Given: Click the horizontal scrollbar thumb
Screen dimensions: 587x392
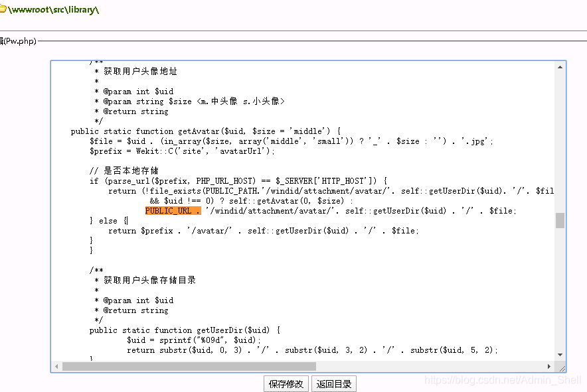Looking at the screenshot, I should coord(189,367).
